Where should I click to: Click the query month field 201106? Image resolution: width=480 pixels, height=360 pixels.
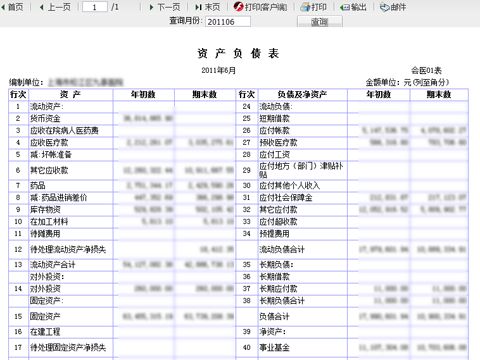(228, 22)
